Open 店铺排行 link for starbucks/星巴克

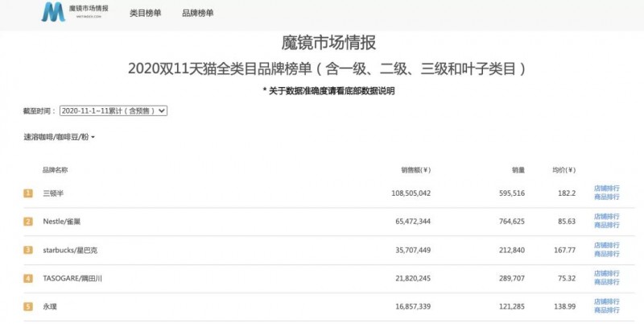pos(607,245)
